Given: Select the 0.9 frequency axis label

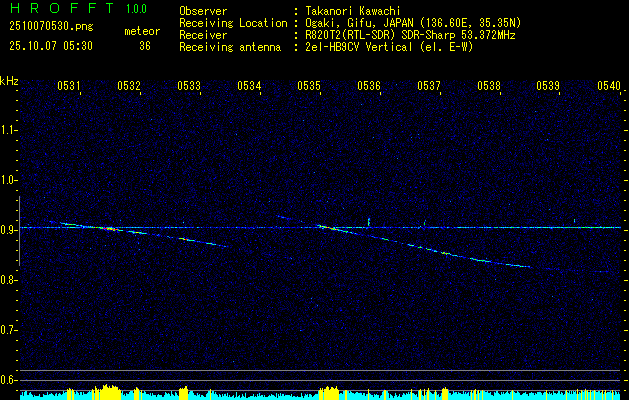Looking at the screenshot, I should tap(9, 229).
